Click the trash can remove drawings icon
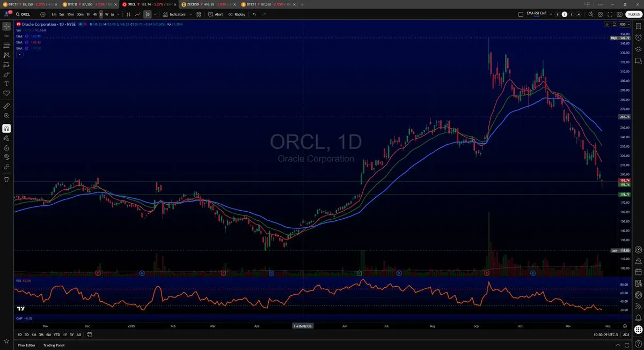This screenshot has width=644, height=350. click(6, 179)
